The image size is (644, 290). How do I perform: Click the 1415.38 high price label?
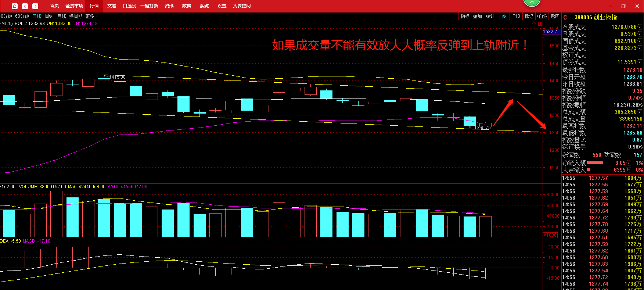point(118,77)
